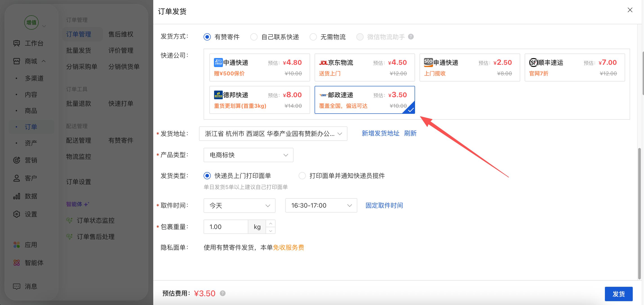
Task: Click the blue 发货 button
Action: [x=619, y=294]
